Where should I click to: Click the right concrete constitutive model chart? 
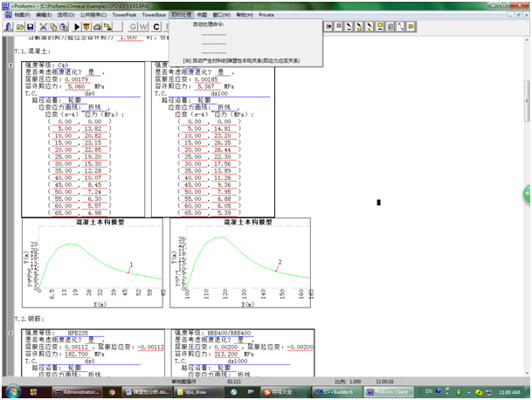click(x=240, y=263)
